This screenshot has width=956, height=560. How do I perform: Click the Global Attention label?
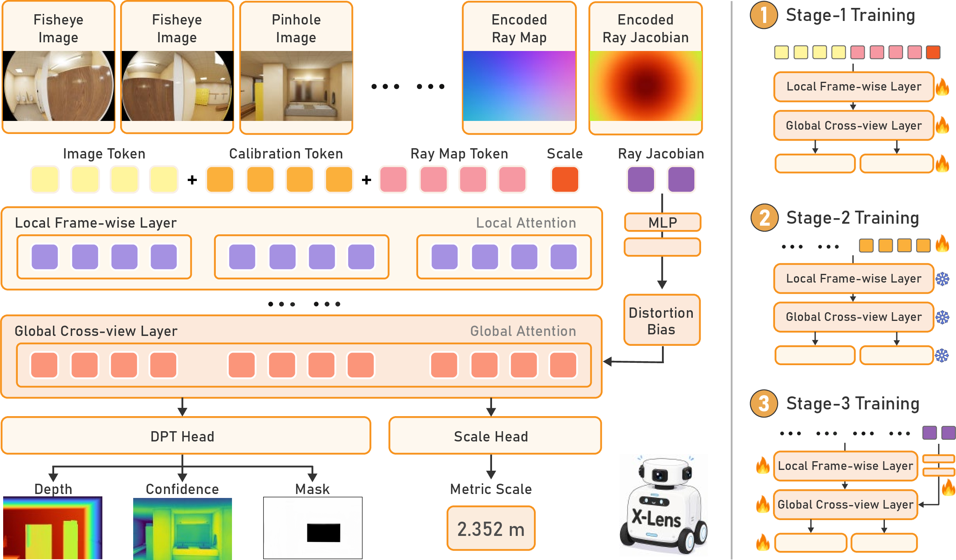(523, 331)
